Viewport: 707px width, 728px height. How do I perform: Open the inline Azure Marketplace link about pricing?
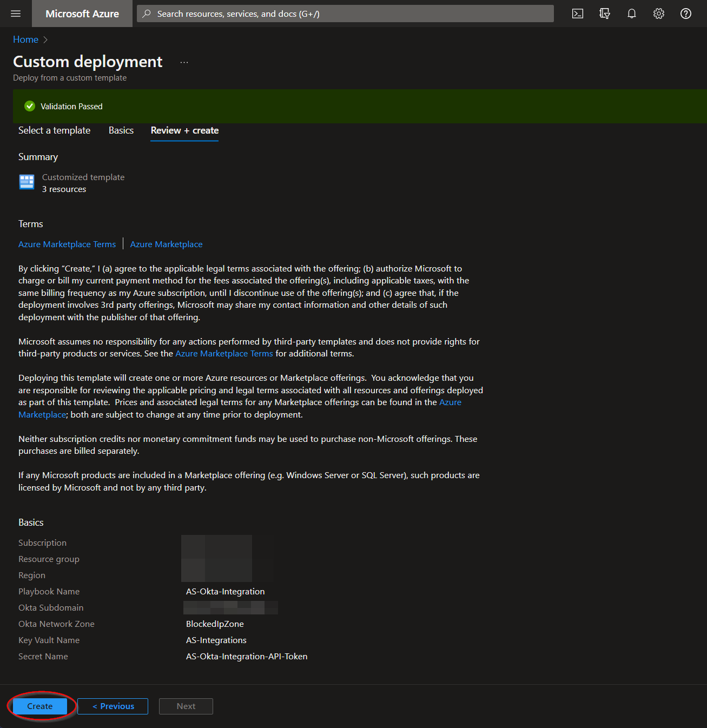450,402
